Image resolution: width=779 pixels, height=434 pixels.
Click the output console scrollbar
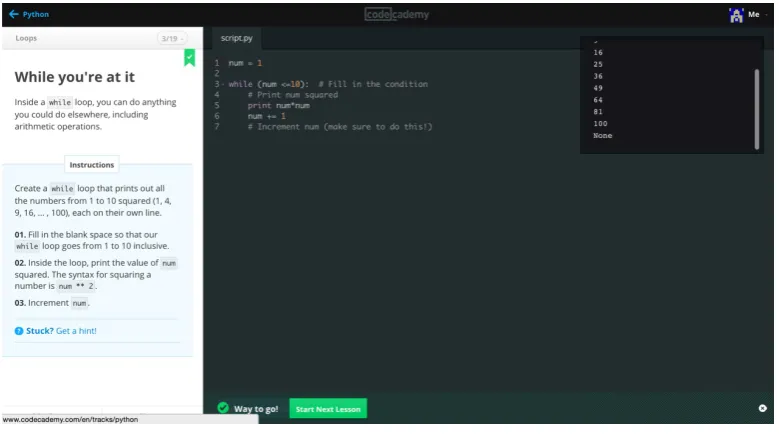(757, 109)
